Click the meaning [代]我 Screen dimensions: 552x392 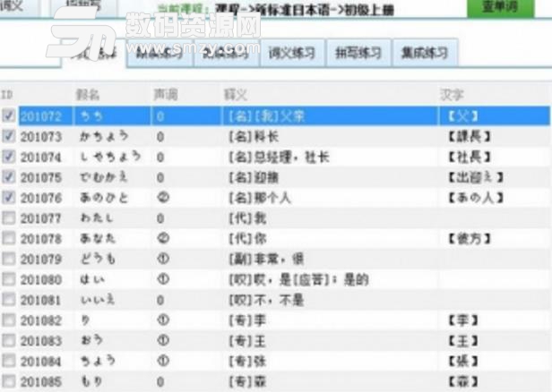tap(247, 218)
